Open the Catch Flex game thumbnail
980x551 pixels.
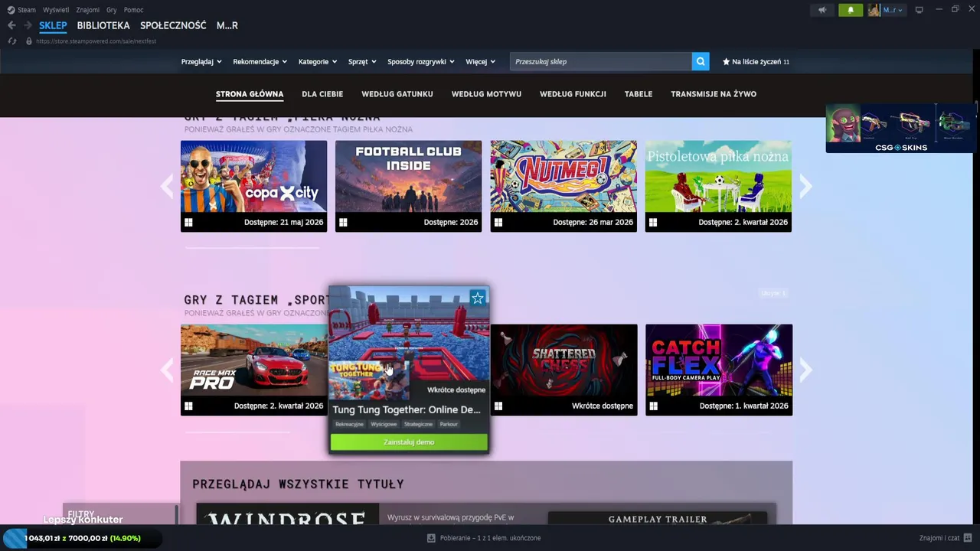pos(719,360)
